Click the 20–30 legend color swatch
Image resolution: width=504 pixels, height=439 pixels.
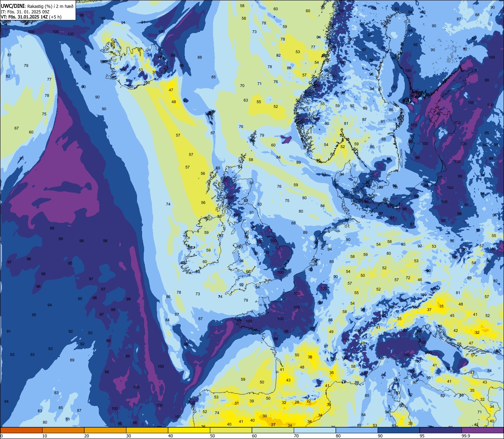(105, 430)
